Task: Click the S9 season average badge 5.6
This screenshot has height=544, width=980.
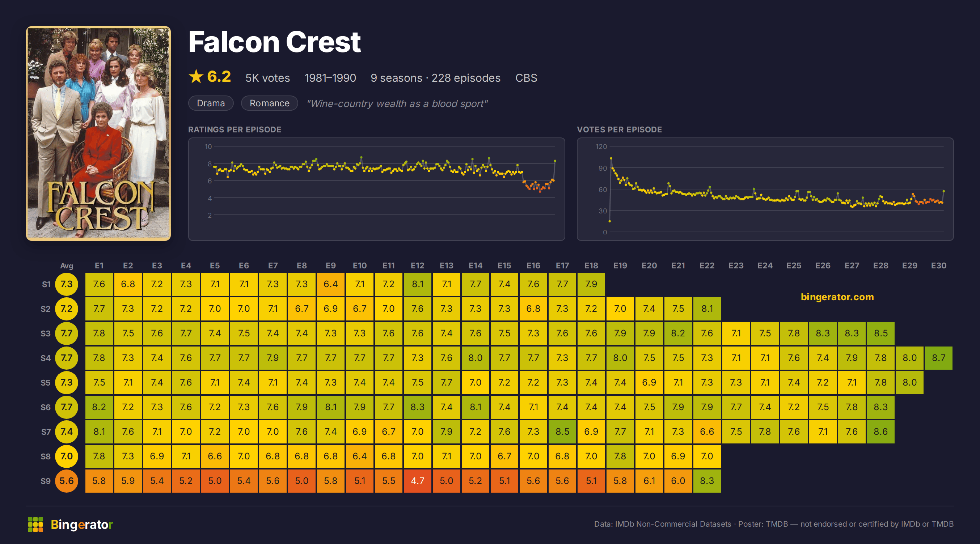Action: click(67, 481)
